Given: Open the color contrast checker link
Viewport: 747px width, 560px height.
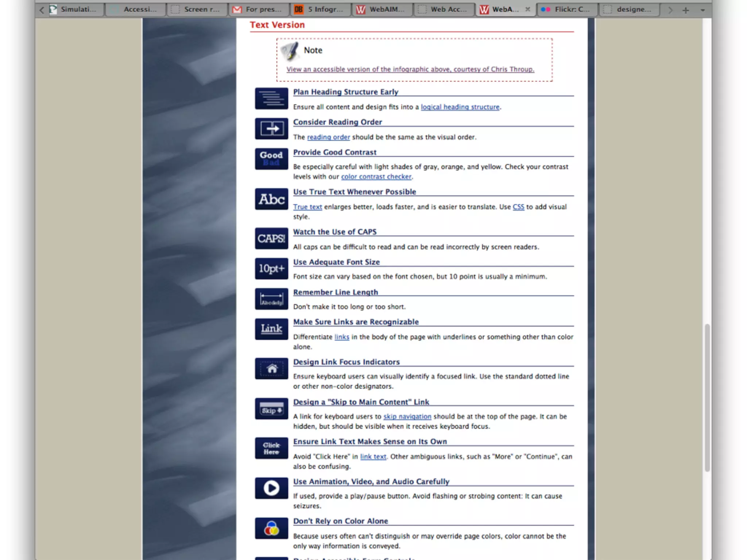Looking at the screenshot, I should [x=376, y=177].
